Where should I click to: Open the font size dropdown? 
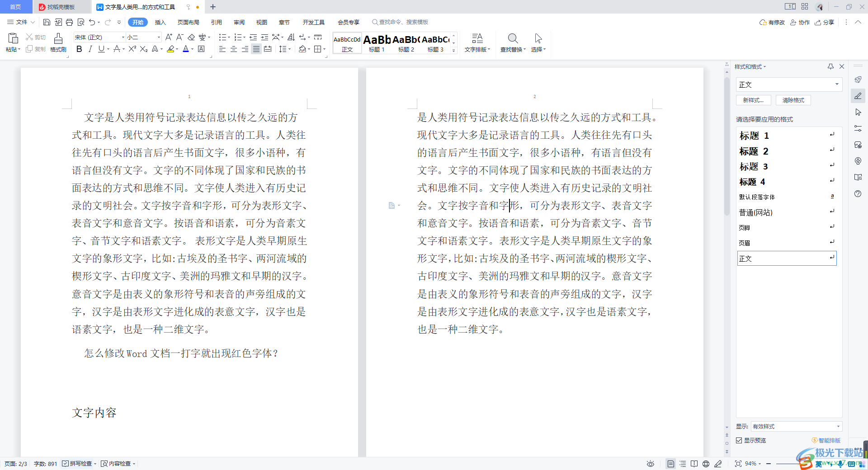click(159, 37)
